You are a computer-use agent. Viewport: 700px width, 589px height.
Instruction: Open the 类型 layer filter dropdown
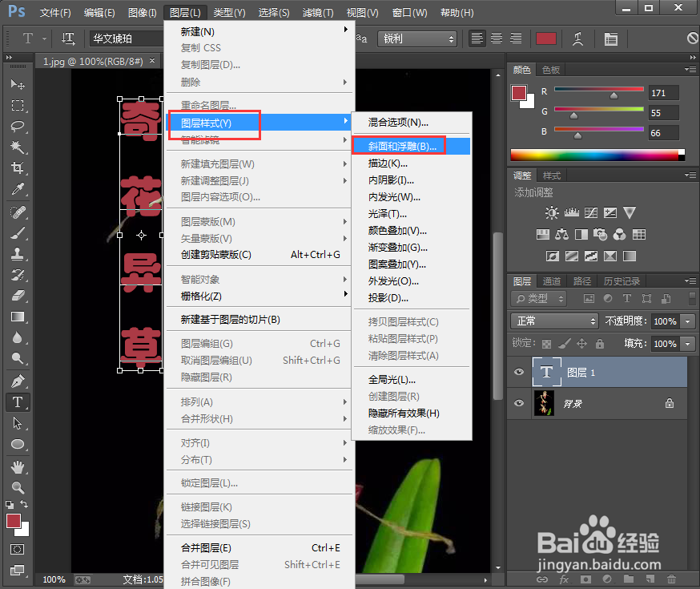click(539, 298)
